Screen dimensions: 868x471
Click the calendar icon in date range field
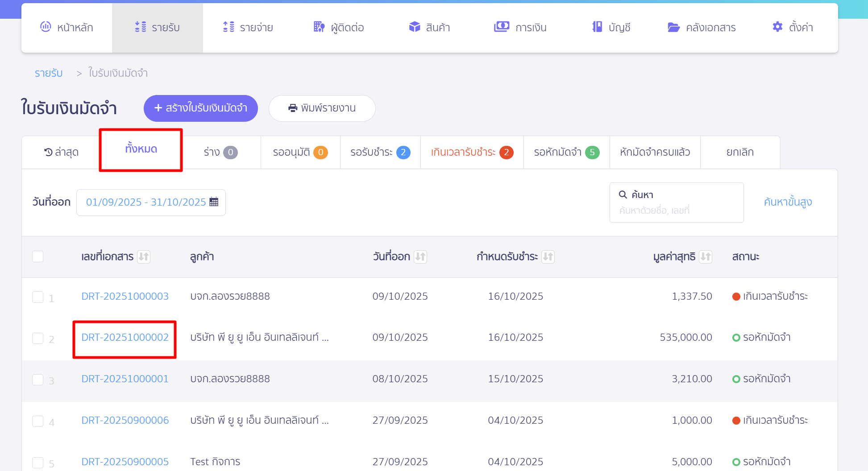coord(214,202)
